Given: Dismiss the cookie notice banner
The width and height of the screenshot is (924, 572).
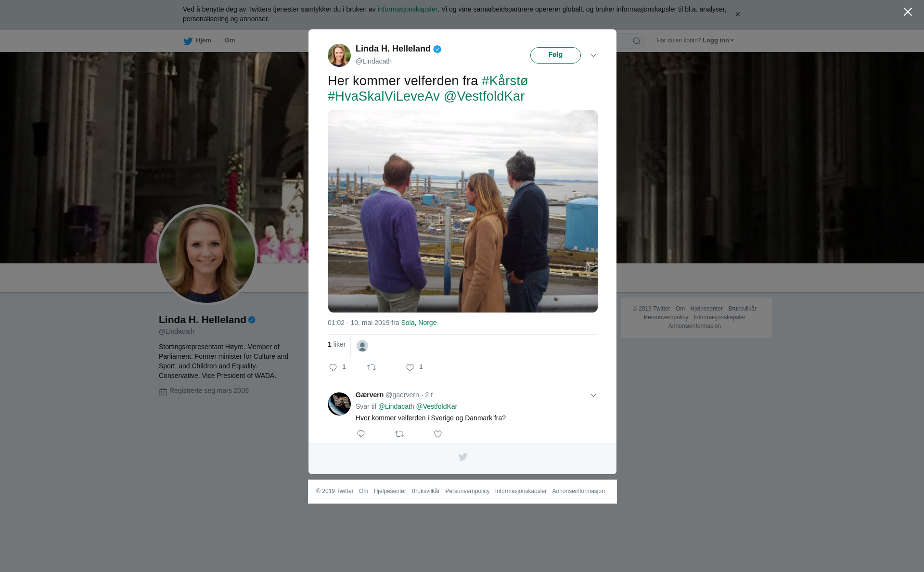Looking at the screenshot, I should click(x=737, y=14).
